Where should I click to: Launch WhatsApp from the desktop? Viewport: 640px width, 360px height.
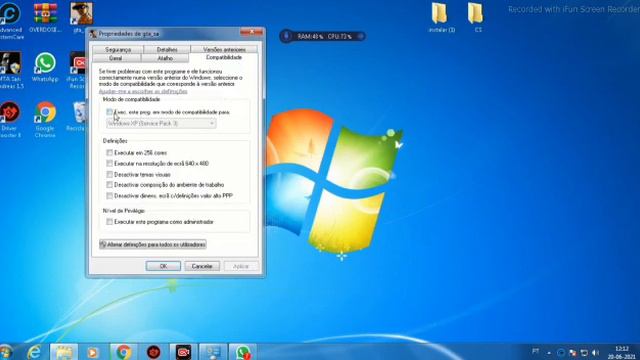(x=45, y=67)
